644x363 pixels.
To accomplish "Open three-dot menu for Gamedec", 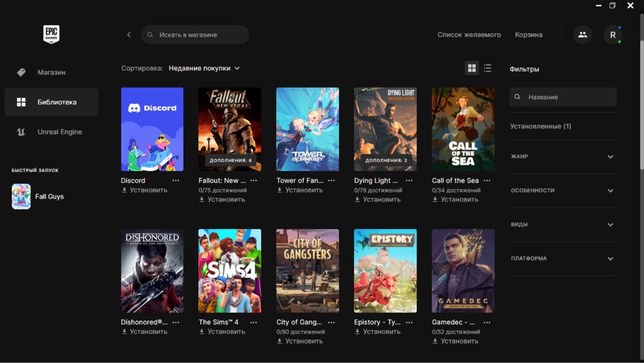I will [487, 322].
